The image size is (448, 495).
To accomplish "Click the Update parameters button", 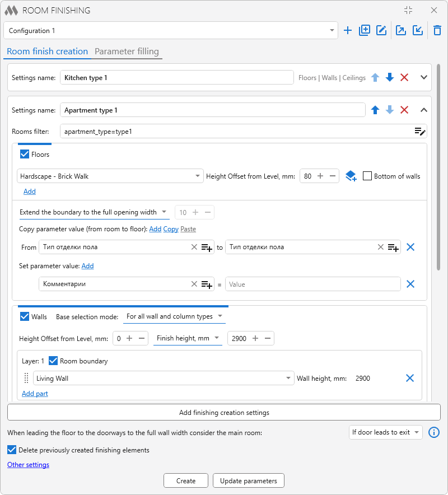I will click(249, 481).
